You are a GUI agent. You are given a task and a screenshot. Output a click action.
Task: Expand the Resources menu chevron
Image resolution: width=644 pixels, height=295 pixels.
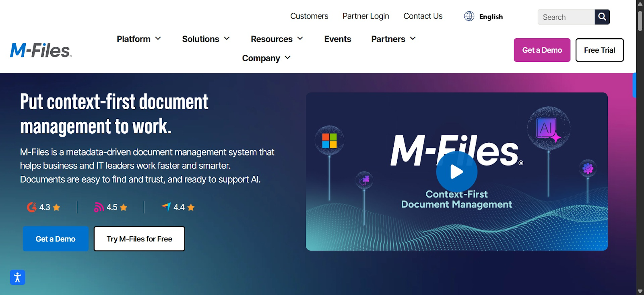click(300, 38)
